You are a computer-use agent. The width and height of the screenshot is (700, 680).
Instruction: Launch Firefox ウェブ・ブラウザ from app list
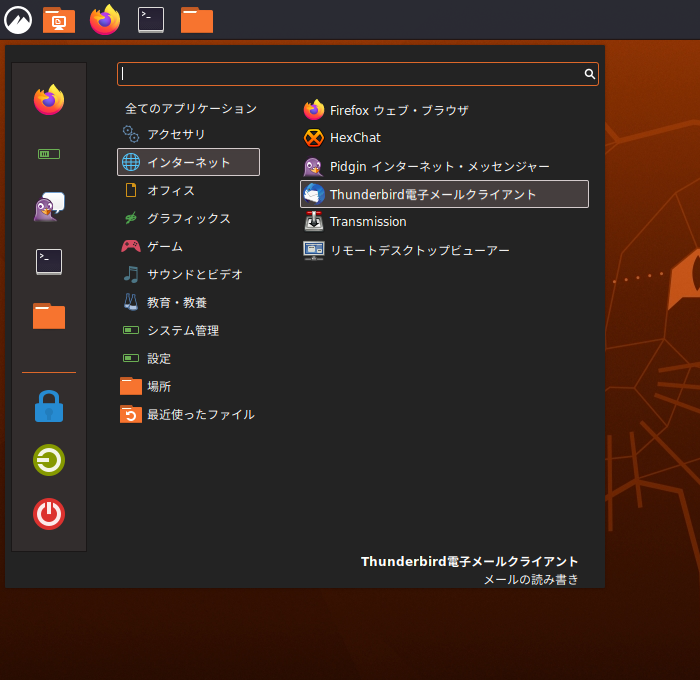[444, 110]
